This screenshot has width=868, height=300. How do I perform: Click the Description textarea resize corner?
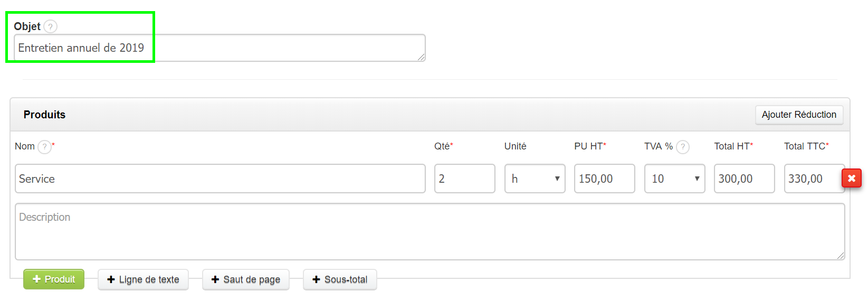tap(841, 256)
